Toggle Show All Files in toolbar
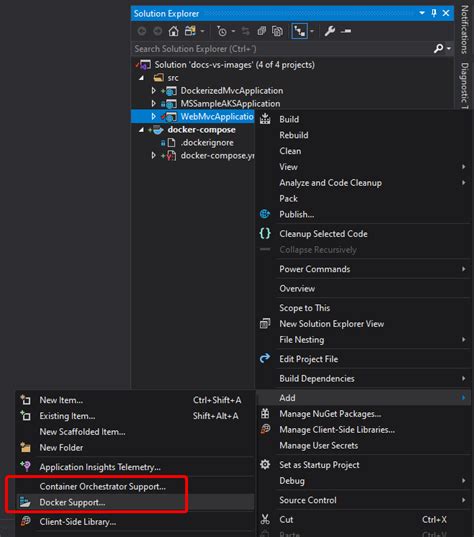The height and width of the screenshot is (537, 474). pos(277,32)
